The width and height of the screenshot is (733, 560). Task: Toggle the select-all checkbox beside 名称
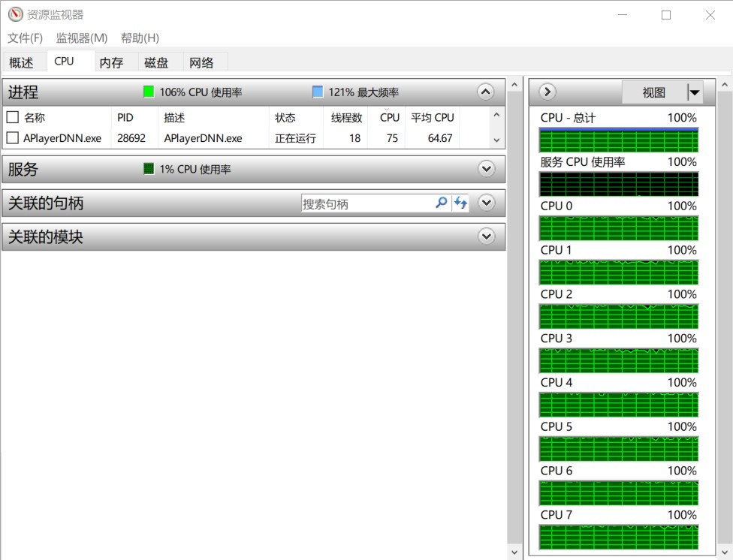click(12, 117)
